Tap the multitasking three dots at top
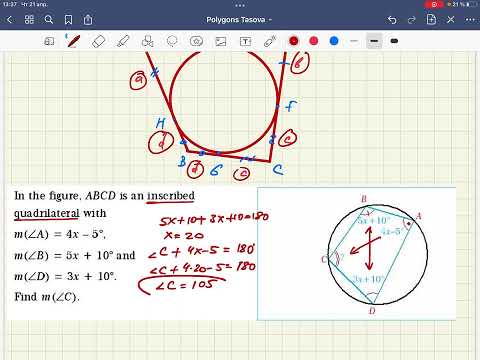The width and height of the screenshot is (480, 360). click(240, 5)
